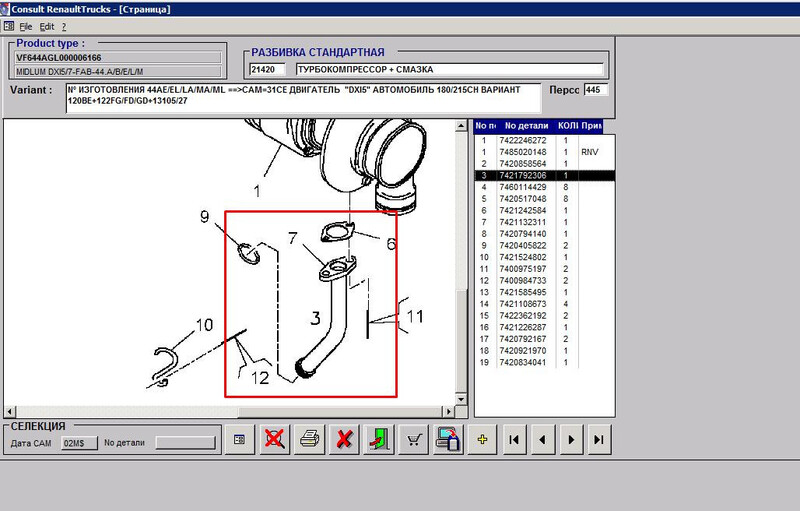This screenshot has height=511, width=800.
Task: Select highlighted part row 7421792306
Action: (544, 175)
